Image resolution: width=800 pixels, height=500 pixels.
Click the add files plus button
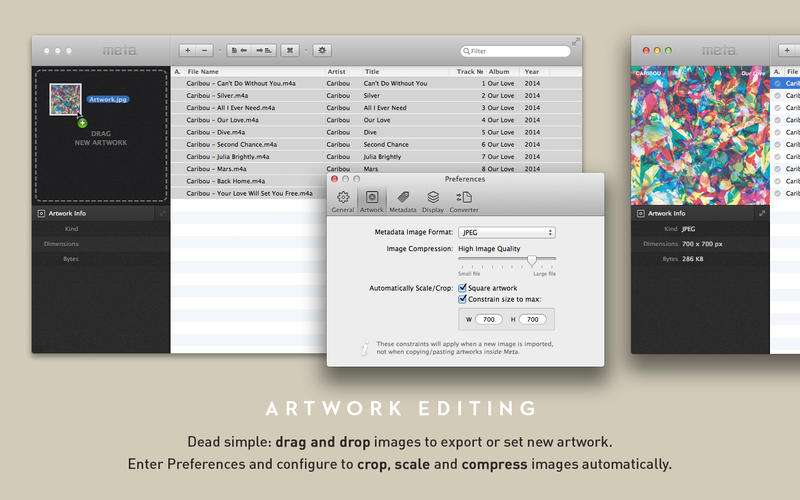[188, 50]
